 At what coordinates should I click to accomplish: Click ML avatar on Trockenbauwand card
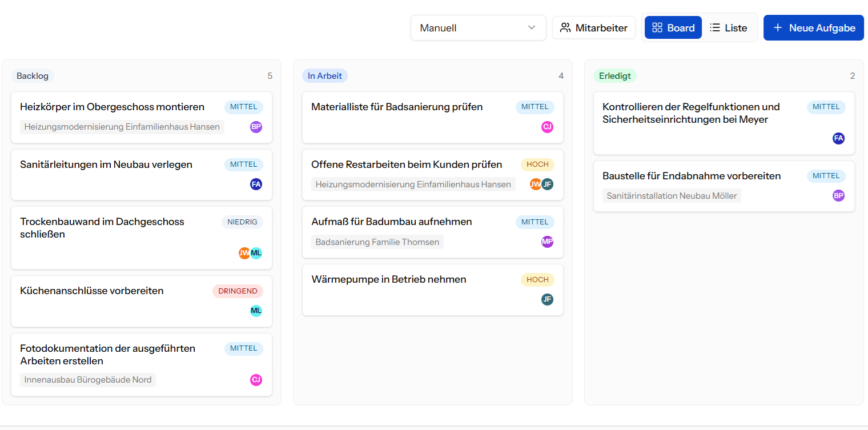click(x=256, y=253)
